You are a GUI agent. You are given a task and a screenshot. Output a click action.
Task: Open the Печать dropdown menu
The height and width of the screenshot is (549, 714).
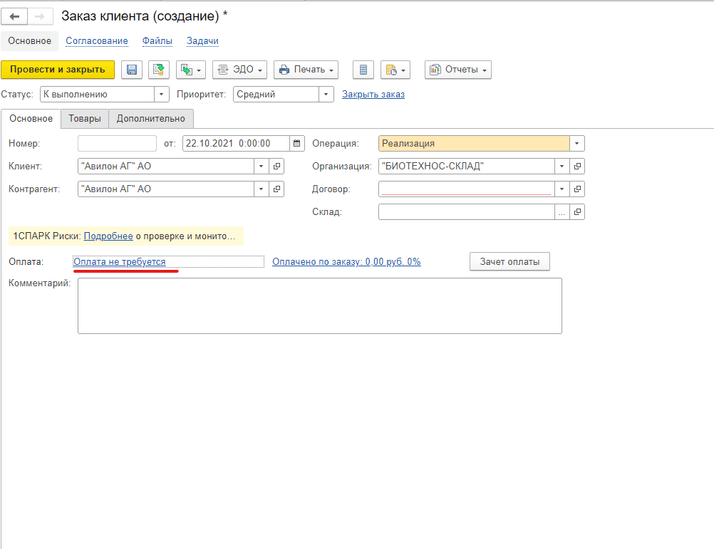[306, 70]
